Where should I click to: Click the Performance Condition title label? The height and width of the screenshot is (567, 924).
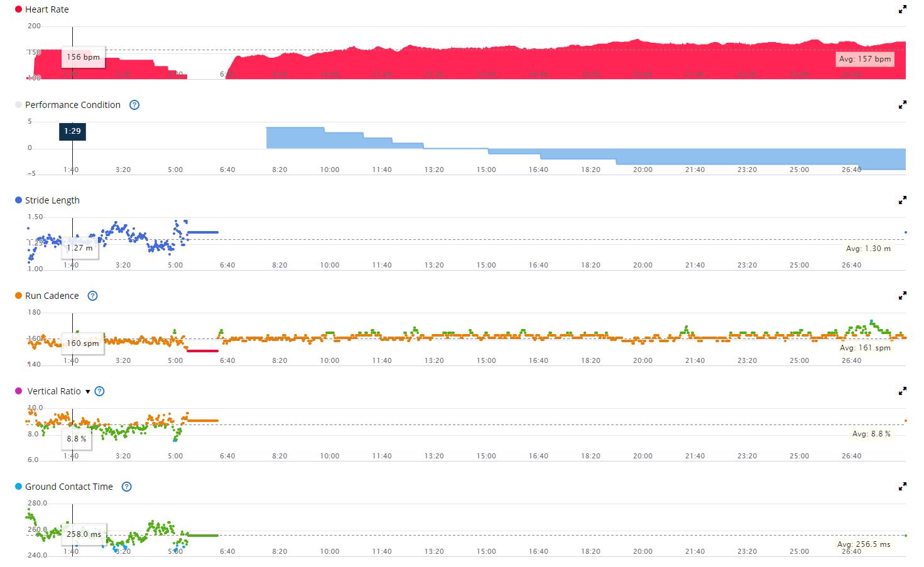[x=72, y=105]
